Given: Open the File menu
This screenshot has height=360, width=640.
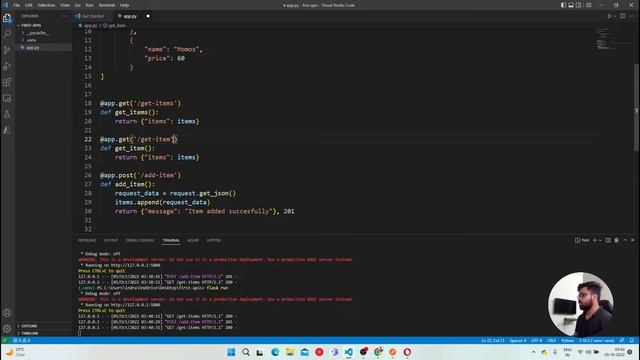Looking at the screenshot, I should 16,5.
